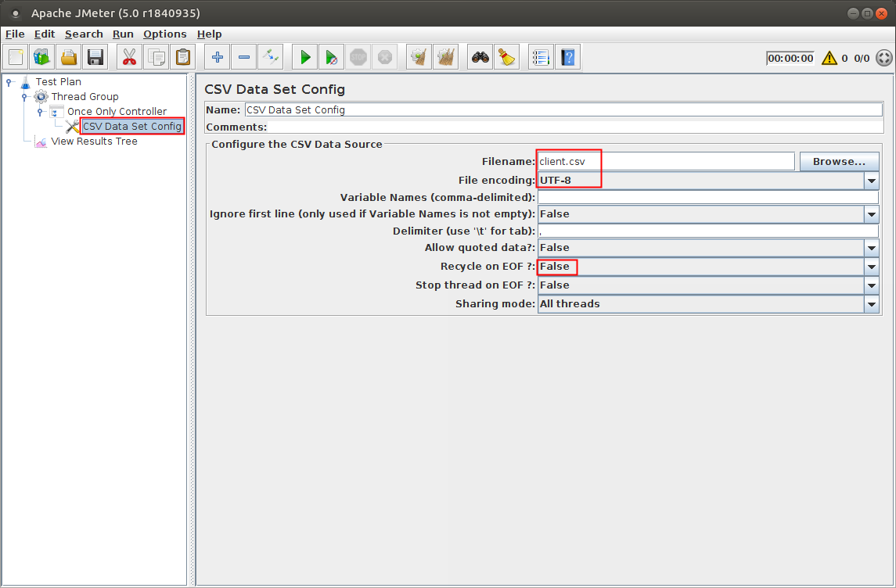Click the Variable Names input field

pyautogui.click(x=708, y=198)
